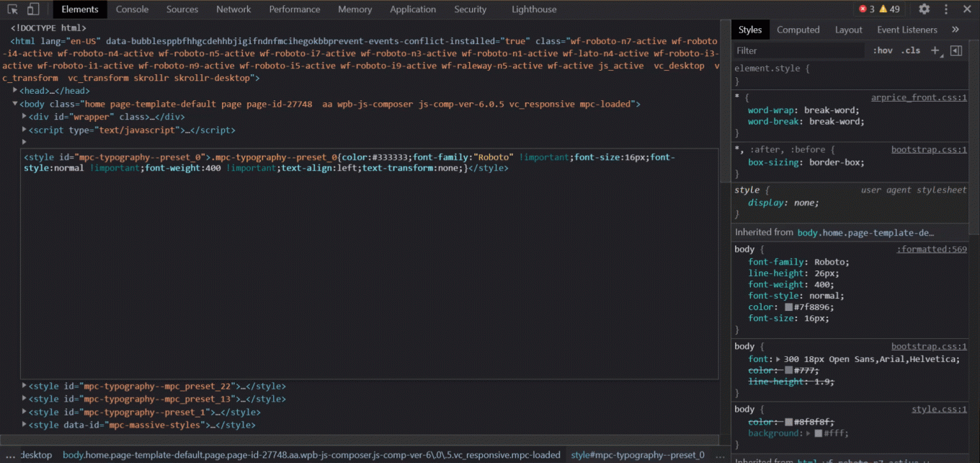This screenshot has width=980, height=463.
Task: Expand the wrapper div element
Action: [24, 116]
